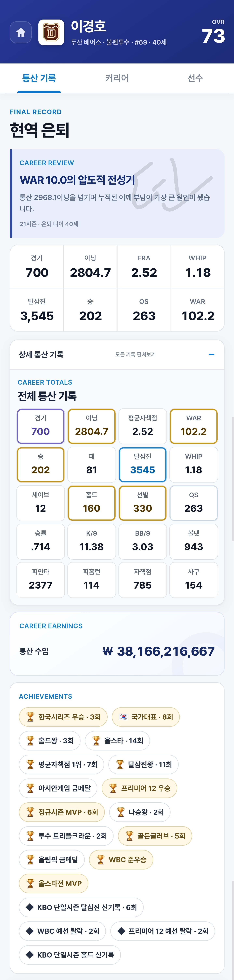Click the 올스타전 MVP achievement badge
Viewport: 234px width, 980px height.
point(54,883)
